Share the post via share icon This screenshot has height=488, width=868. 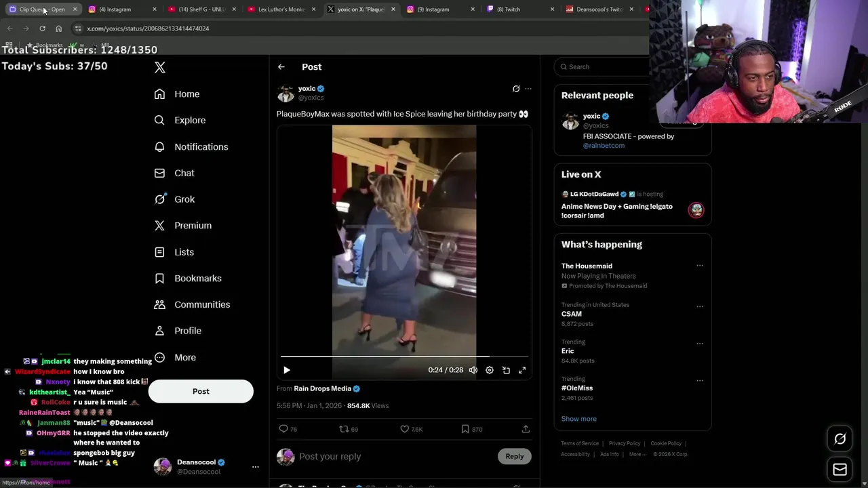point(526,428)
